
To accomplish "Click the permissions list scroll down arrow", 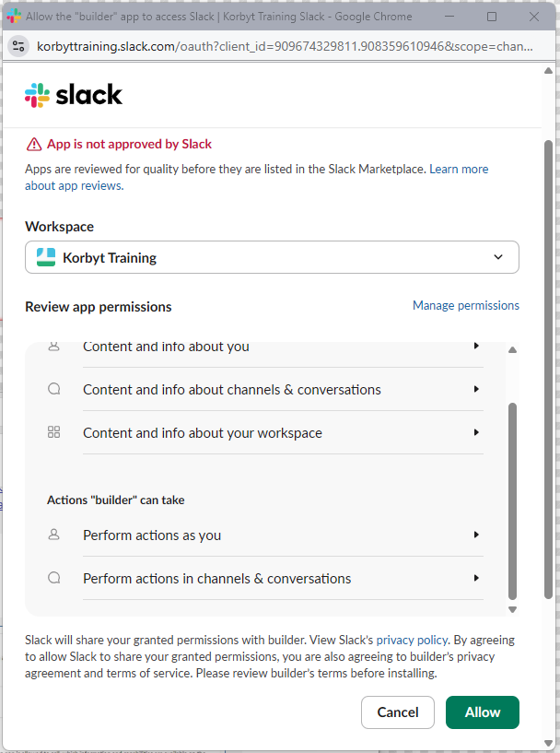I will pos(512,610).
